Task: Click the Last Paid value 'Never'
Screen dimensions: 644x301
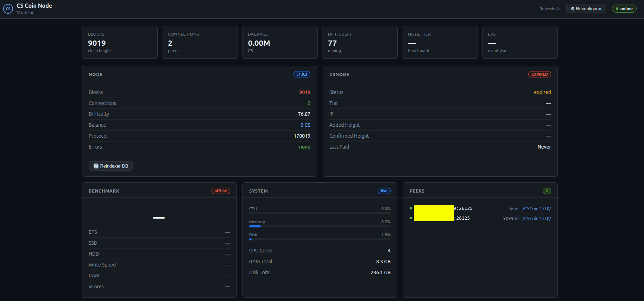Action: 544,147
